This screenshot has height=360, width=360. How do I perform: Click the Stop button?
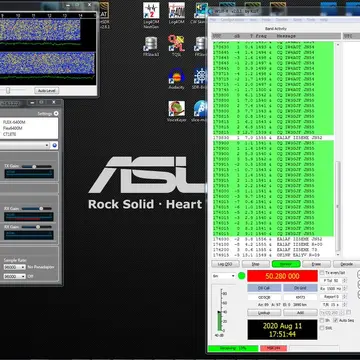pos(256,264)
